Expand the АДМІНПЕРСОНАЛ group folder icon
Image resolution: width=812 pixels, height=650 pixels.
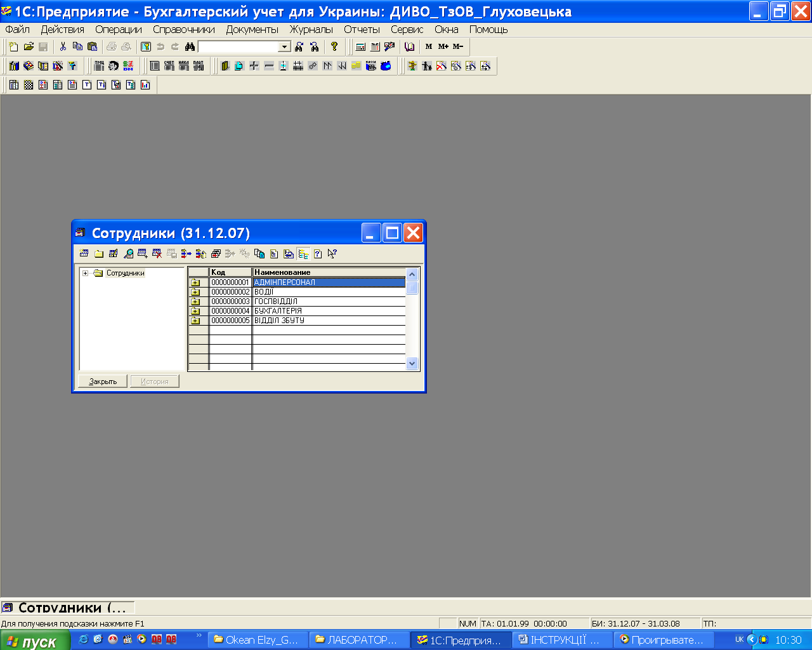195,282
